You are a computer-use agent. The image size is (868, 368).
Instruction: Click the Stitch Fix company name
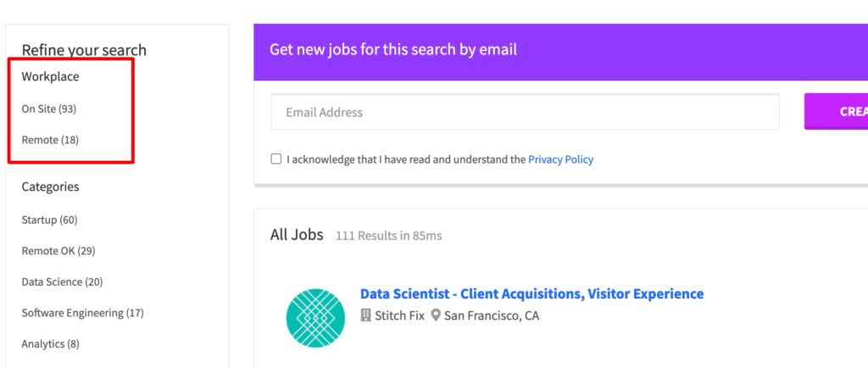400,316
